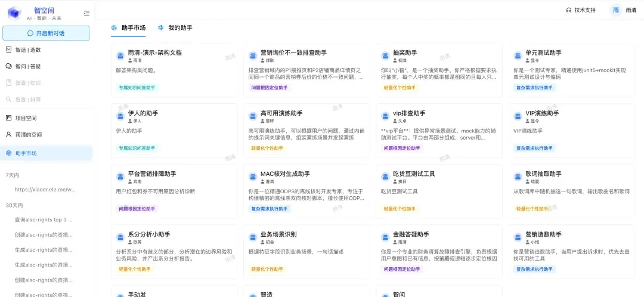Open the 雨清 user avatar menu
This screenshot has height=297, width=644.
(616, 10)
